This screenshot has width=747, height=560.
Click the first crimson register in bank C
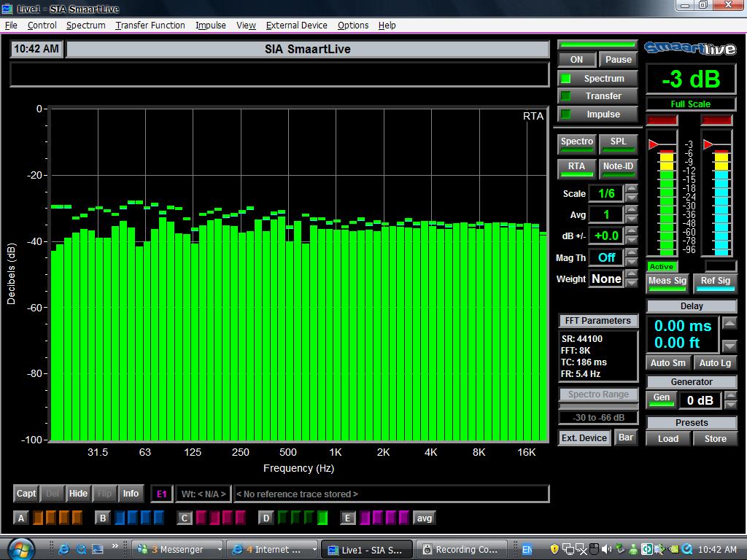[201, 518]
